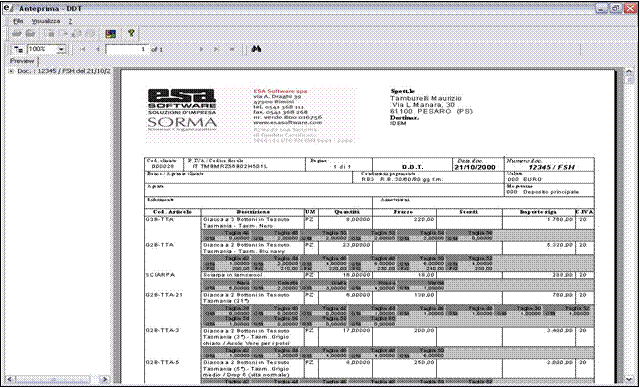This screenshot has width=640, height=388.
Task: Click the open folder toolbar icon
Action: (x=31, y=34)
